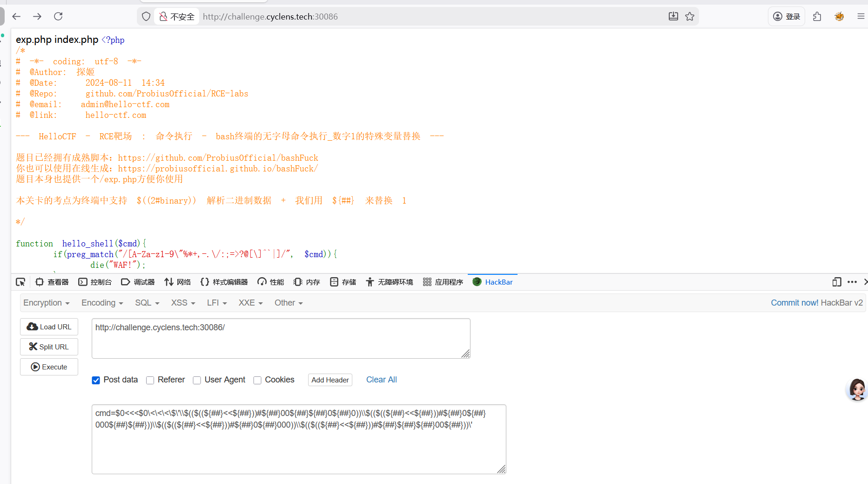Click the Clear All link

pyautogui.click(x=381, y=380)
